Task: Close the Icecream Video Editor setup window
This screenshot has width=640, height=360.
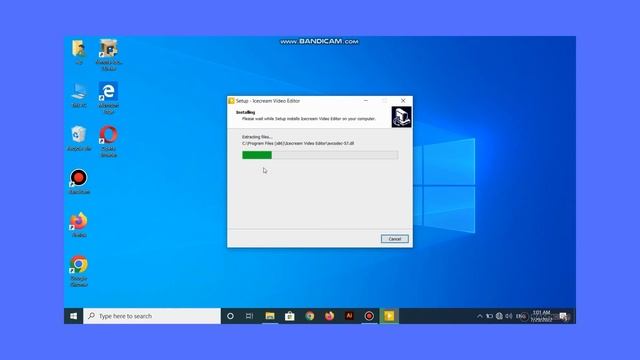Action: pyautogui.click(x=403, y=100)
